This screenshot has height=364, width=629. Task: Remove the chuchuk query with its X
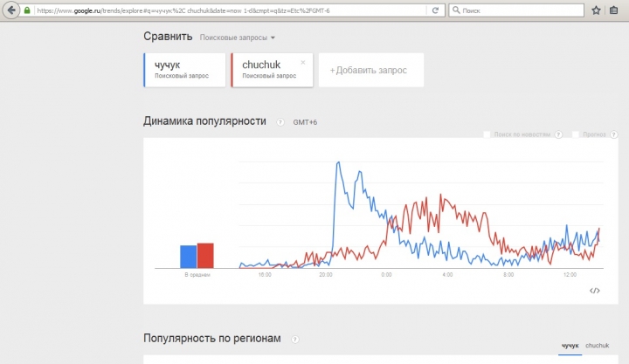303,62
